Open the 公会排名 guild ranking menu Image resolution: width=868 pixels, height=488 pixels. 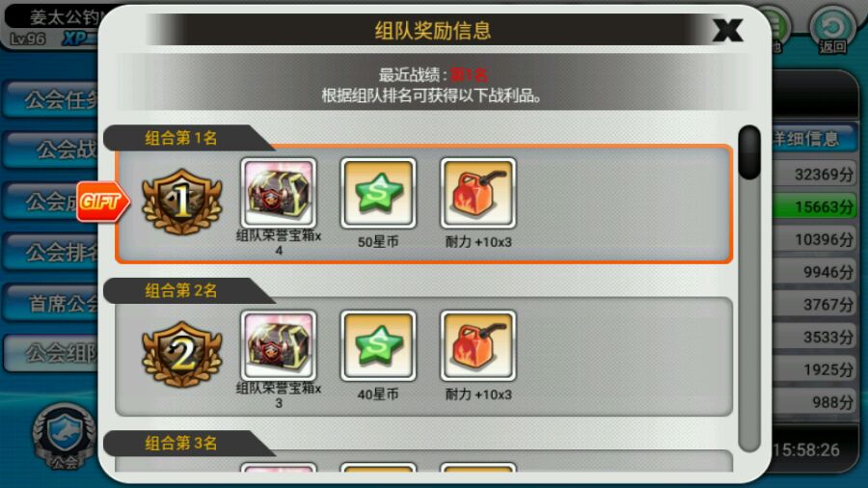(51, 253)
